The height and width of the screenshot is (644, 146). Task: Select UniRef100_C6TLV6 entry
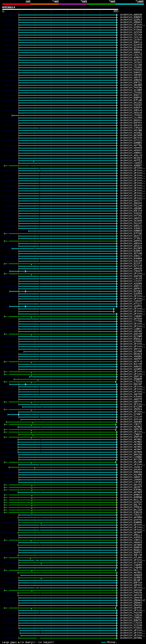pos(131,37)
